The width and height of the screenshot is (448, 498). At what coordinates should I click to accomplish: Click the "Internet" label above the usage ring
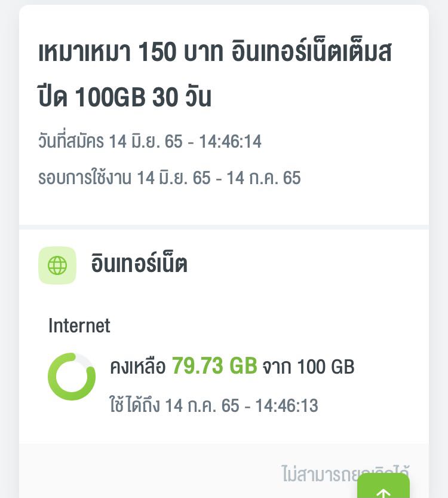(79, 326)
